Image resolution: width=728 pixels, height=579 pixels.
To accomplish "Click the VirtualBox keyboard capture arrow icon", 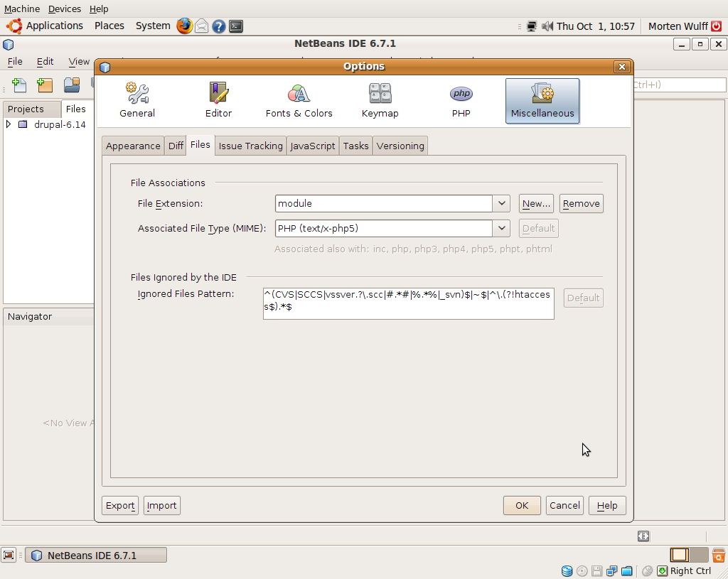I will [663, 571].
